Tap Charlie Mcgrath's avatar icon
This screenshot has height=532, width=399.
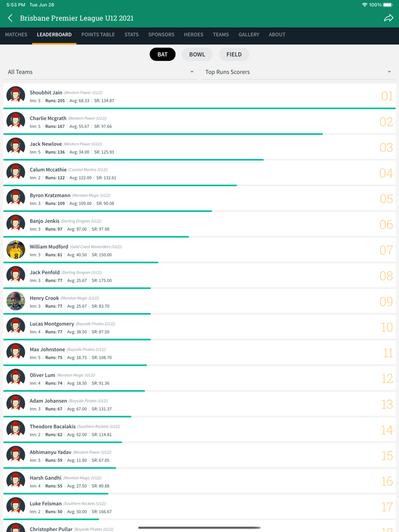(16, 121)
